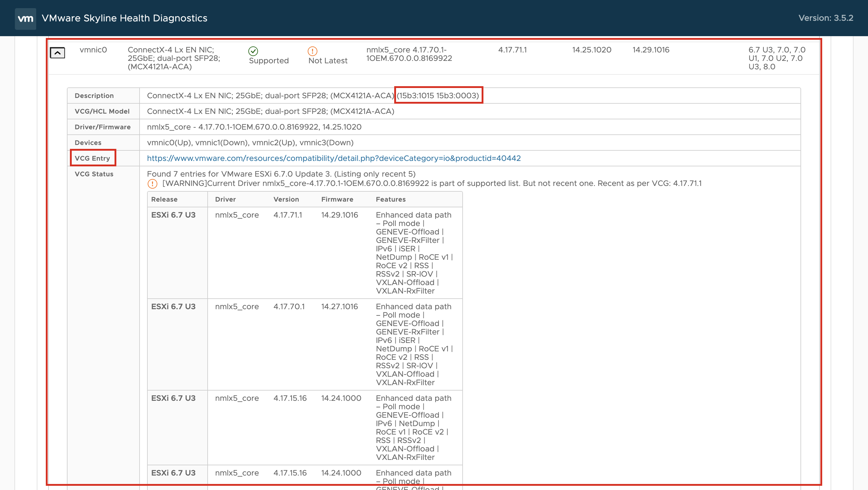This screenshot has width=868, height=490.
Task: Click the VMware Skyline Health Diagnostics title
Action: (x=124, y=18)
